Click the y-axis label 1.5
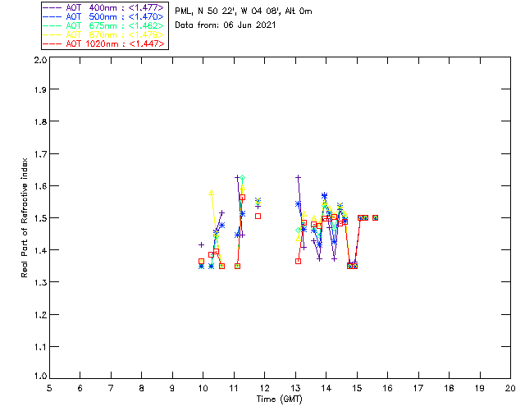Image resolution: width=525 pixels, height=420 pixels. [40, 218]
